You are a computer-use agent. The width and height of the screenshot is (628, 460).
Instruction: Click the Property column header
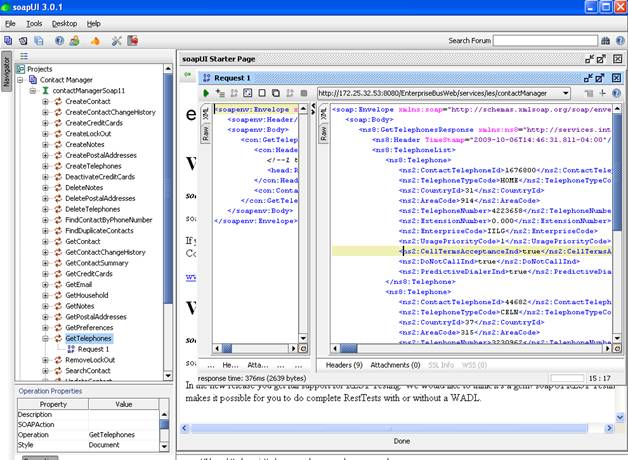(x=53, y=404)
